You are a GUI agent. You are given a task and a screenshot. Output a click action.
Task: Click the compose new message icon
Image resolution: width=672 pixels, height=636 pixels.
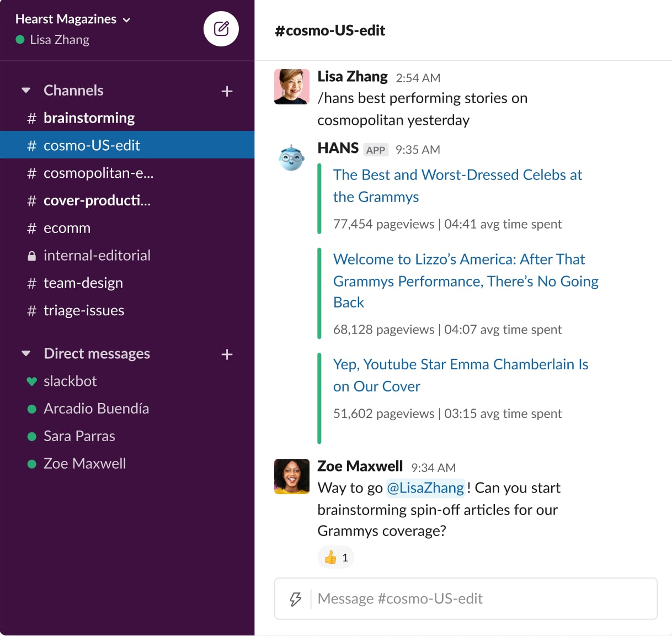click(x=221, y=29)
